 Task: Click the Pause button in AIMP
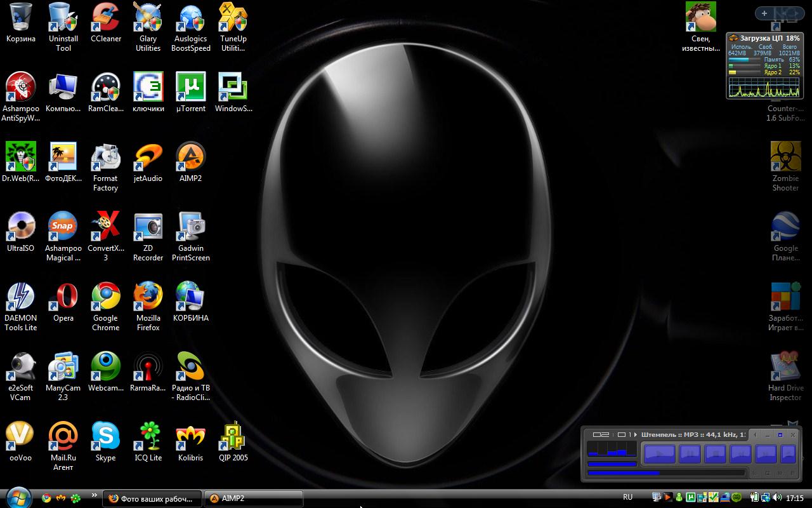click(690, 454)
